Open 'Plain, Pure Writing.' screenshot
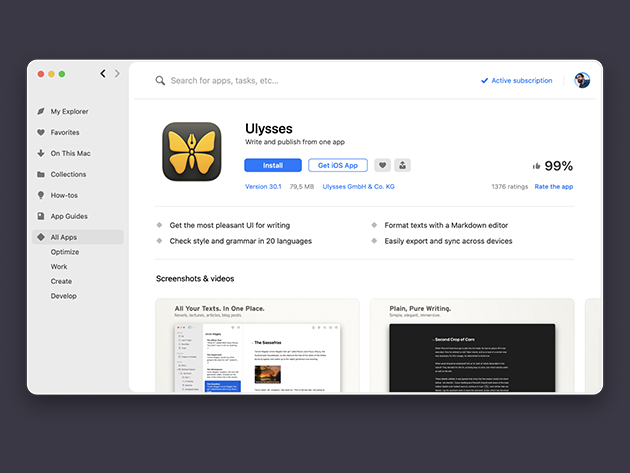 [472, 345]
